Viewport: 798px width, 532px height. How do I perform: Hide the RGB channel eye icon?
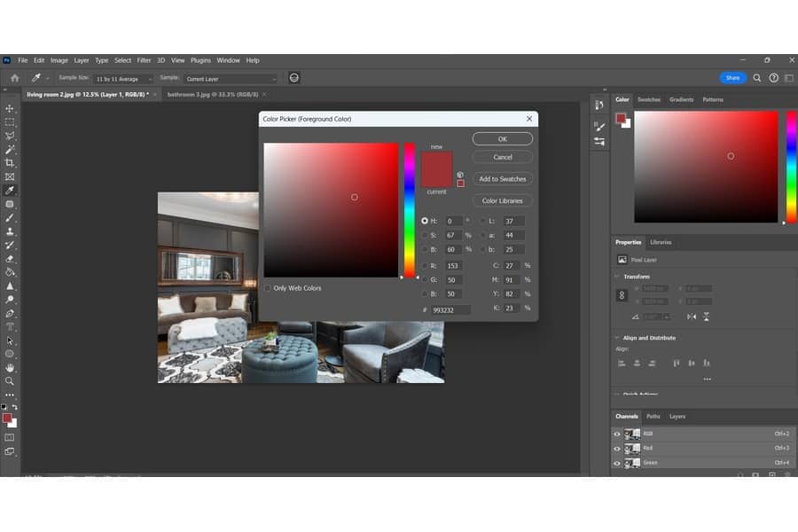pos(617,434)
